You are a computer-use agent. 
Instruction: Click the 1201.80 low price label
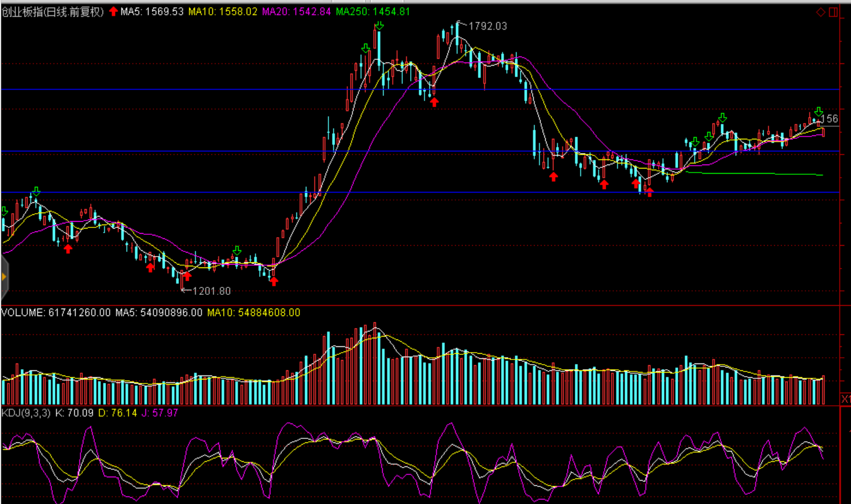(x=211, y=291)
